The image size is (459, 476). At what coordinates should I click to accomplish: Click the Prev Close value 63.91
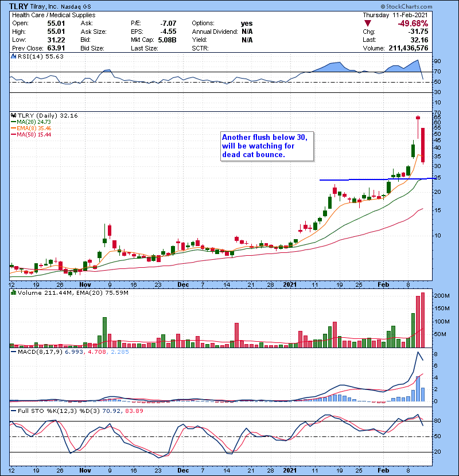pyautogui.click(x=56, y=48)
